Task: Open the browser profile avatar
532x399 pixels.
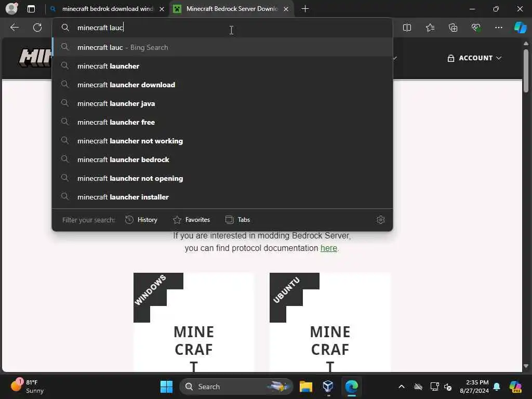Action: point(11,8)
